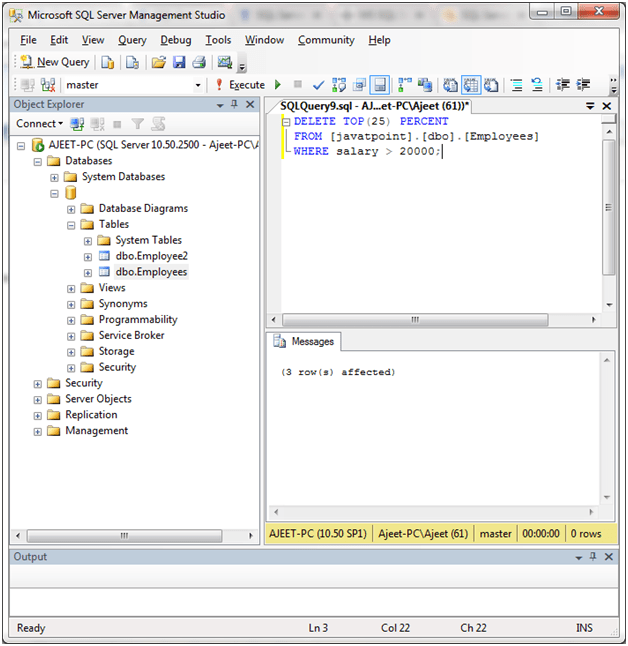This screenshot has height=646, width=628.
Task: Click the query editor vertical scrollbar thumb
Action: [609, 207]
